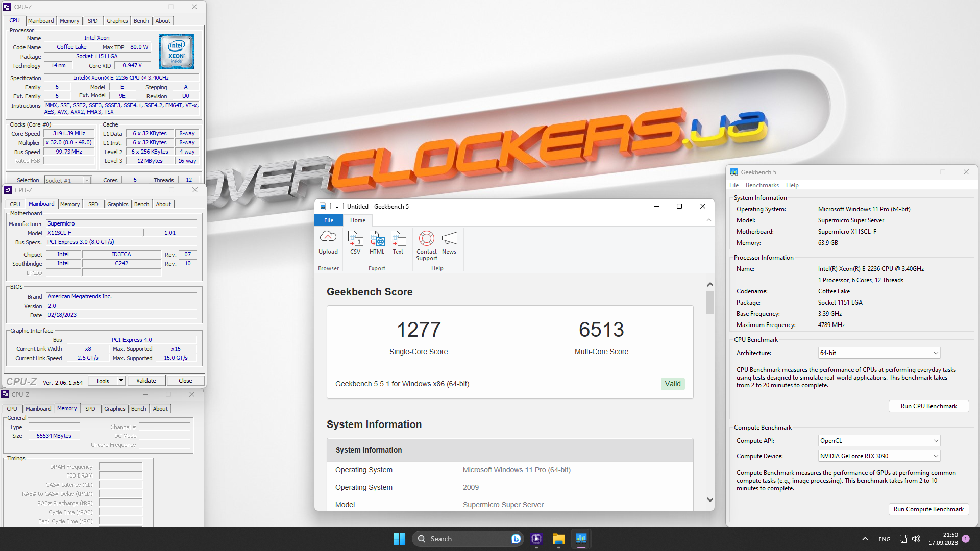Open Compute Device RTX 3090 dropdown
The width and height of the screenshot is (980, 551).
879,456
